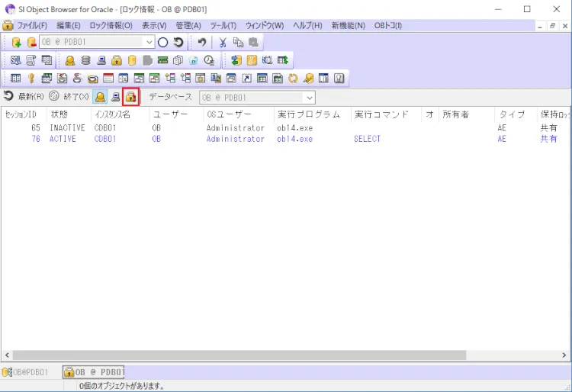This screenshot has width=572, height=392.
Task: Select the INACTIVE session row 65
Action: [285, 128]
